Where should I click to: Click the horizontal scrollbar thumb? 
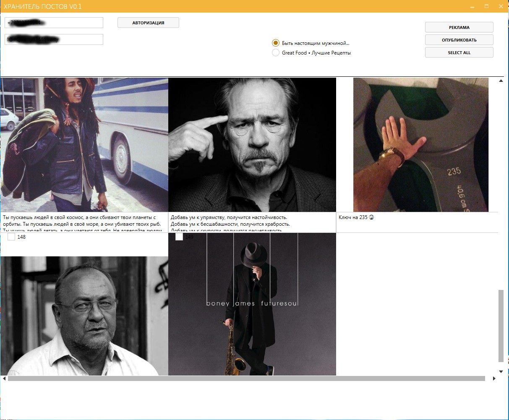point(246,378)
